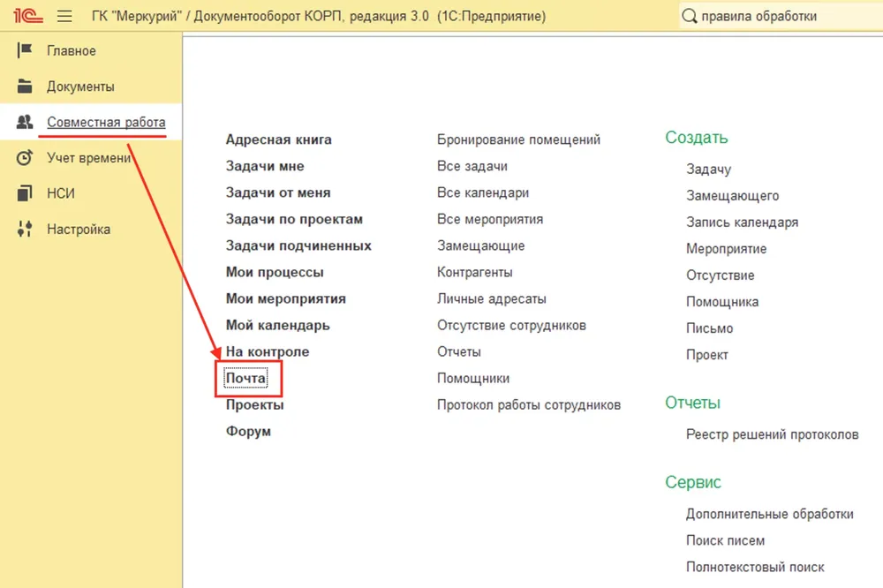Open Бронирование помещений
Image resolution: width=883 pixels, height=588 pixels.
click(518, 139)
